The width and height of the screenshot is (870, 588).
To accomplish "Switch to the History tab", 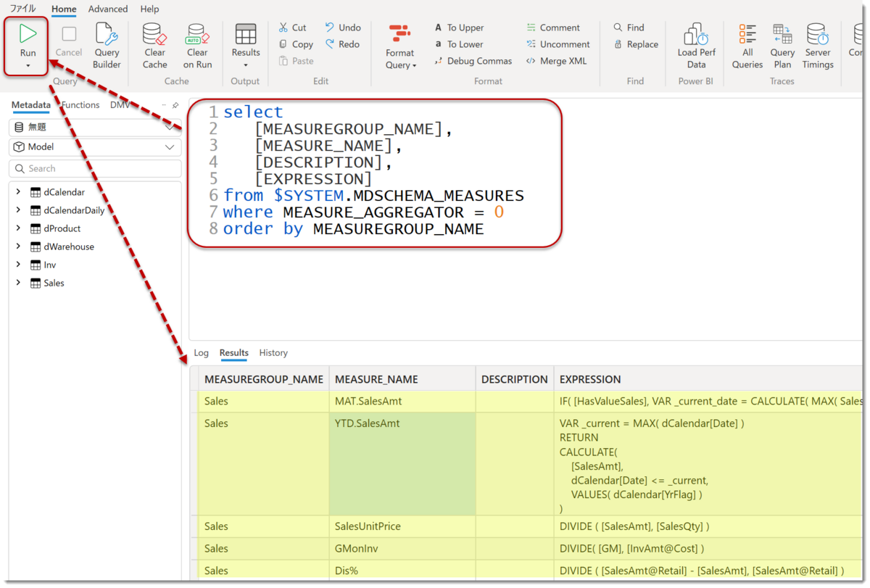I will [x=273, y=353].
